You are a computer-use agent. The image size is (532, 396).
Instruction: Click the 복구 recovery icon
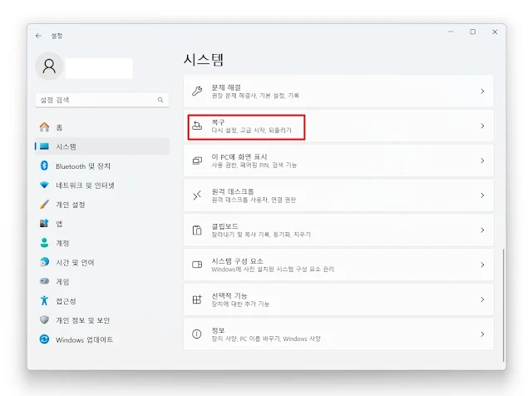point(197,126)
